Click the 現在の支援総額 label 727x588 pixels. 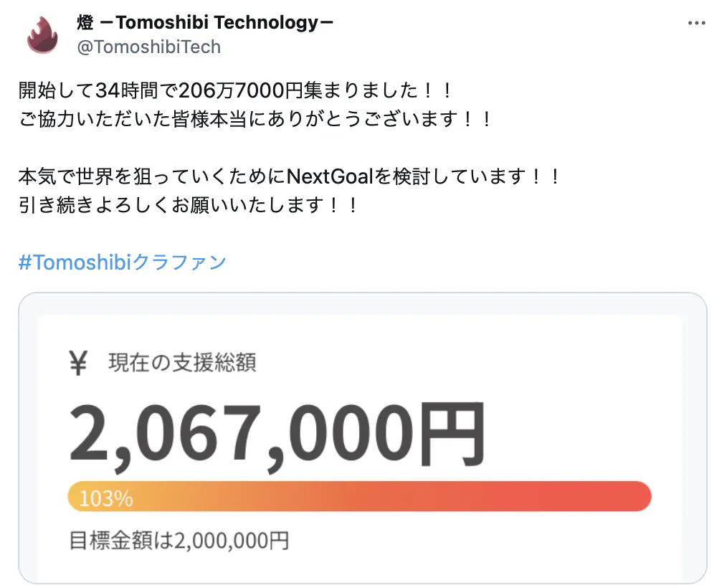[182, 363]
